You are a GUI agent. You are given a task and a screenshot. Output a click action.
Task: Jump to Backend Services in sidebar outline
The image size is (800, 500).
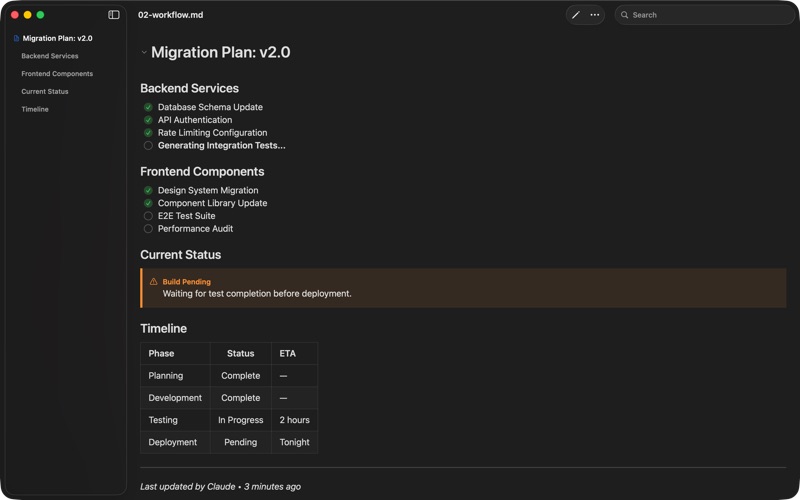[49, 56]
